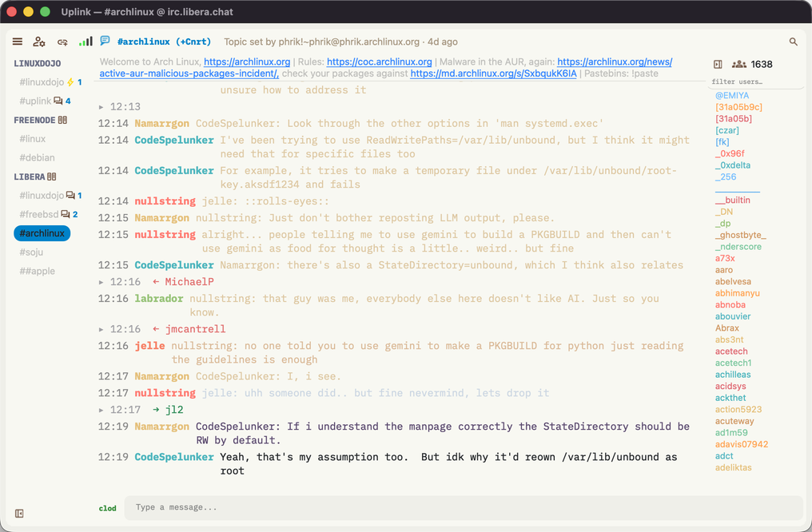Open search with the magnifier icon
The width and height of the screenshot is (812, 532).
point(793,42)
